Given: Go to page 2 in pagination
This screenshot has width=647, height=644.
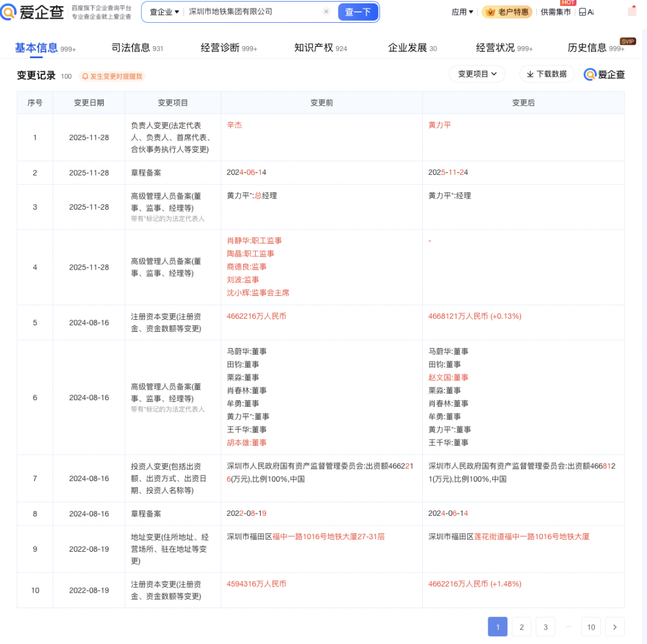Looking at the screenshot, I should point(521,627).
